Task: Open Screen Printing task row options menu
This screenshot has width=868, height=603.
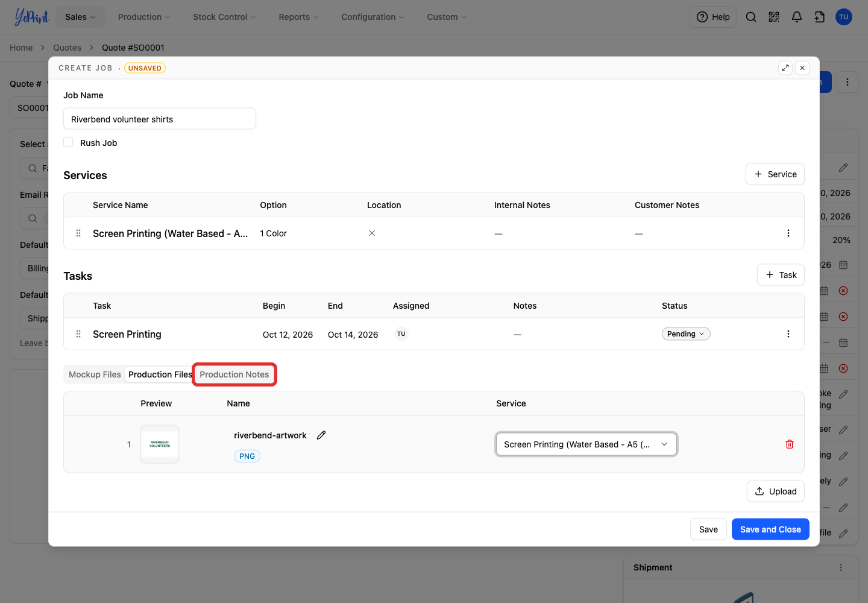Action: pos(788,334)
